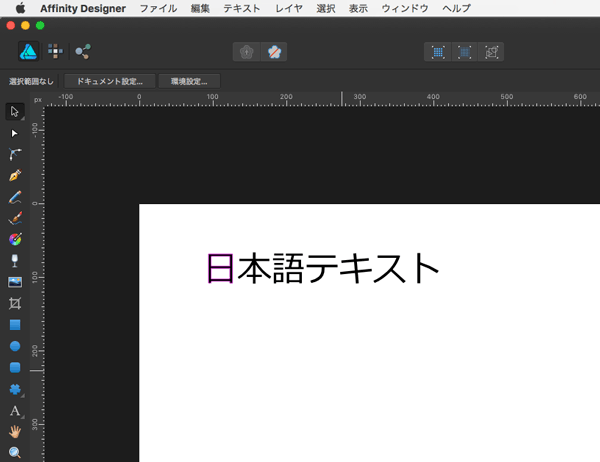The width and height of the screenshot is (600, 462).
Task: Click the ドキュメント設定... button
Action: pyautogui.click(x=110, y=81)
